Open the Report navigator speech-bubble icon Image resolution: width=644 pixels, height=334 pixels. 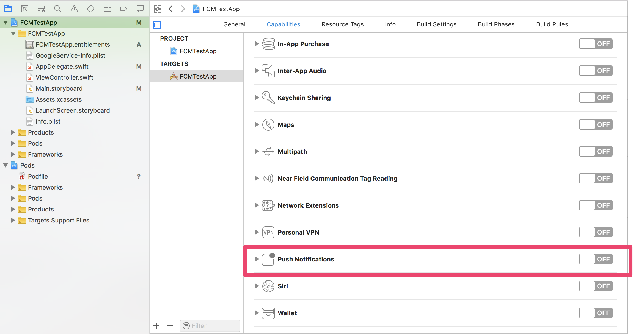point(140,9)
